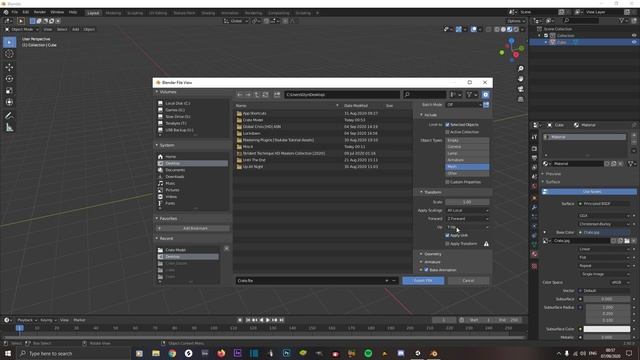Toggle Selected Objects checkbox

tap(447, 125)
